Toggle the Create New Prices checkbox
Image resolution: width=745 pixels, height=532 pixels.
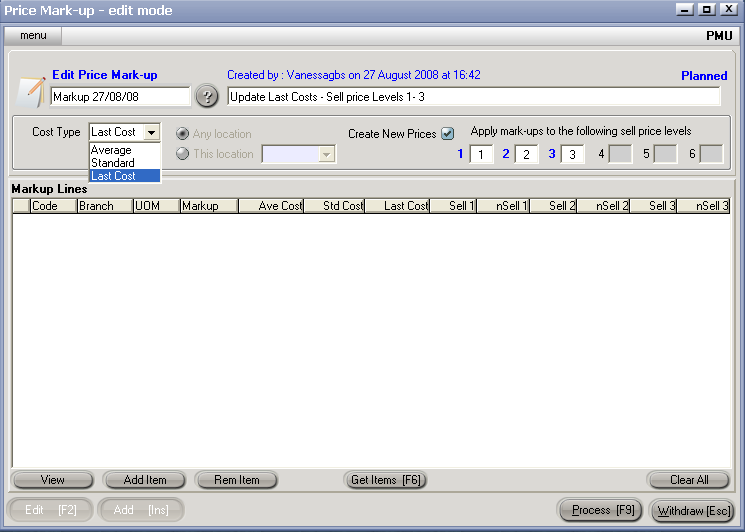(448, 133)
